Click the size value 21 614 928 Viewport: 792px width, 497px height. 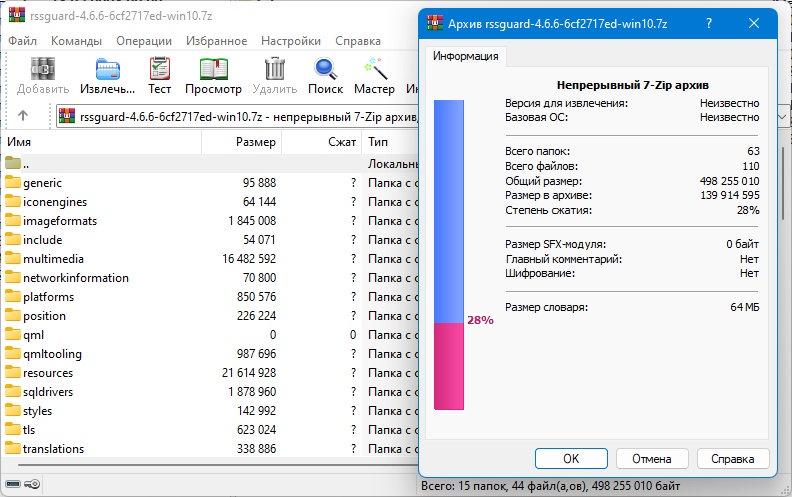249,373
